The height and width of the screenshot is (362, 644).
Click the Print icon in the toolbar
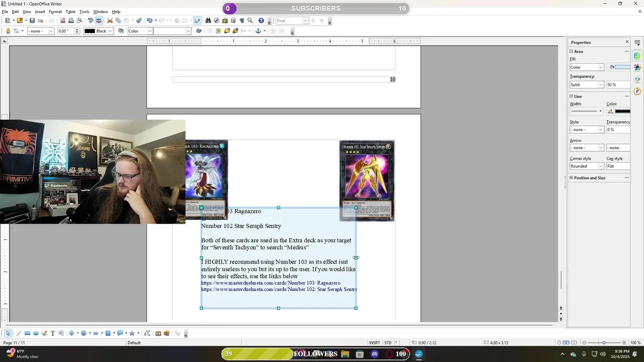pos(71,21)
